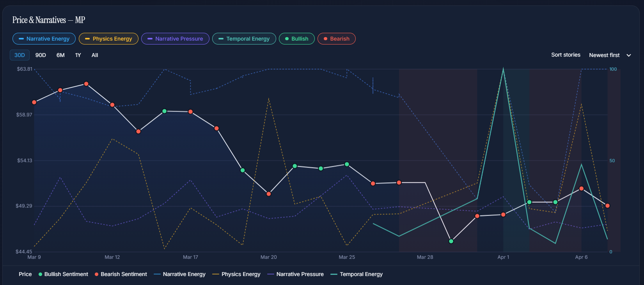The width and height of the screenshot is (644, 285).
Task: Click the Temporal Energy legend entry
Action: click(x=357, y=274)
